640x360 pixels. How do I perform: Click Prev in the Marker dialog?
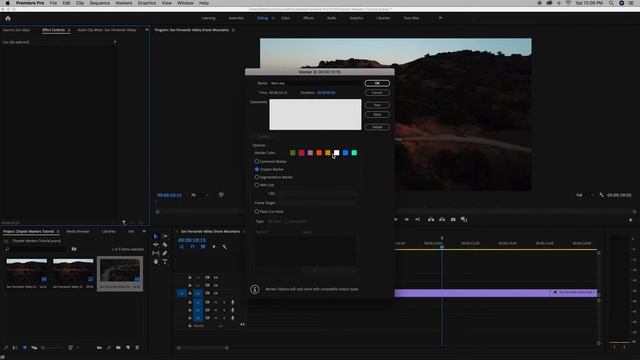coord(377,105)
